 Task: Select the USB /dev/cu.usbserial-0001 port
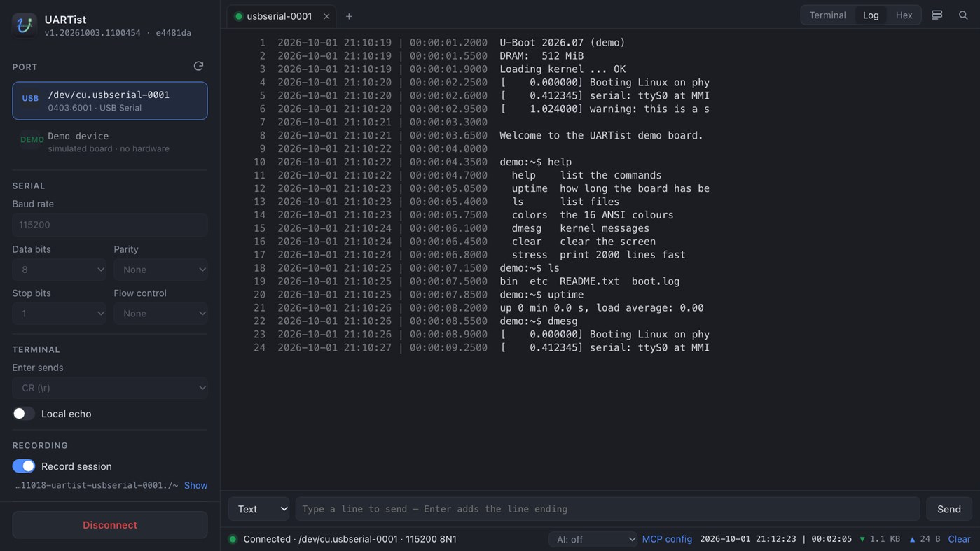pyautogui.click(x=110, y=101)
